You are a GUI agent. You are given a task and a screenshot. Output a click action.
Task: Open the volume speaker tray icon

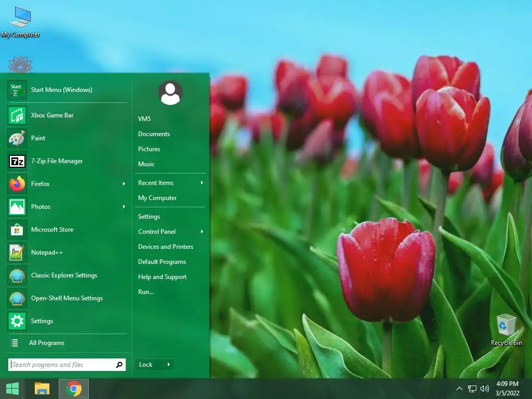tap(485, 389)
